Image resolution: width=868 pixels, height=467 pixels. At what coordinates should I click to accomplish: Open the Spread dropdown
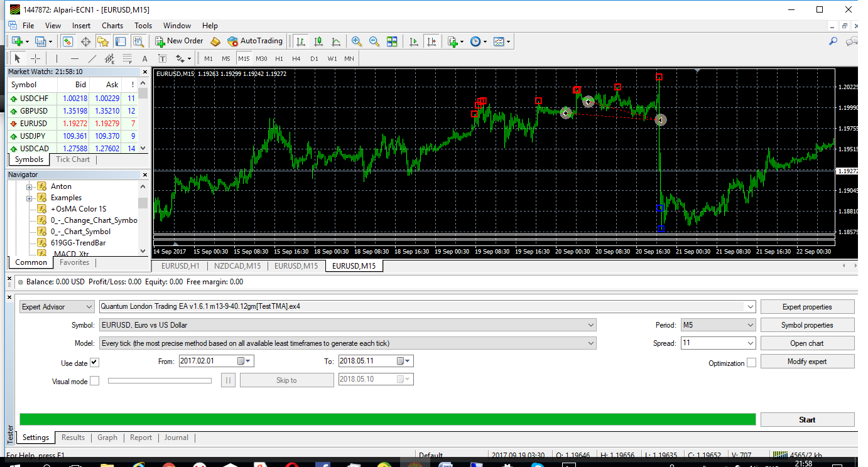(x=750, y=343)
